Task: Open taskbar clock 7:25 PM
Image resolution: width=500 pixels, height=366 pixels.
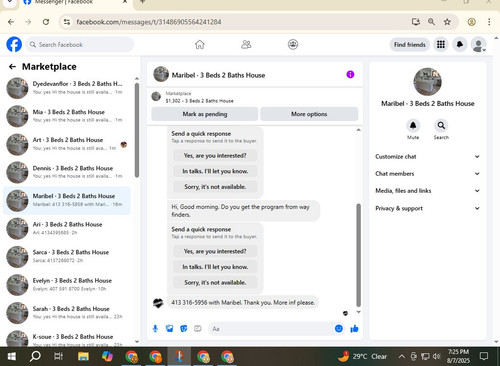Action: coord(458,356)
